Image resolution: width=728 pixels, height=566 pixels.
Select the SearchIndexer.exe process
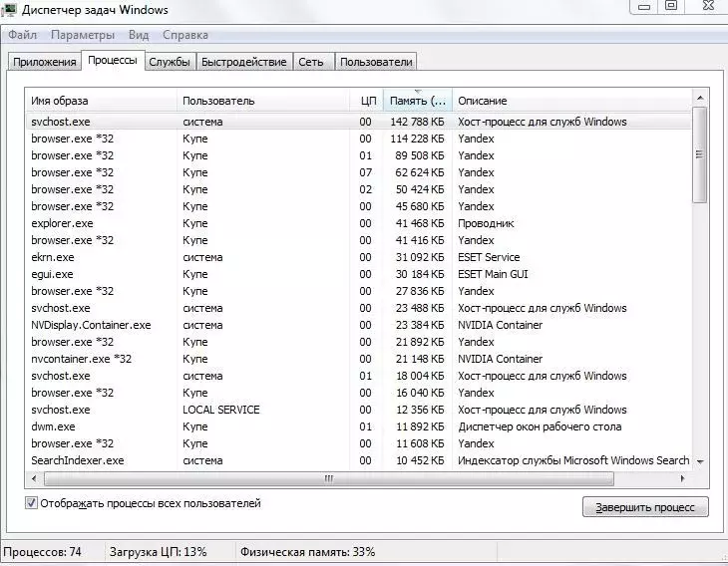(x=358, y=460)
